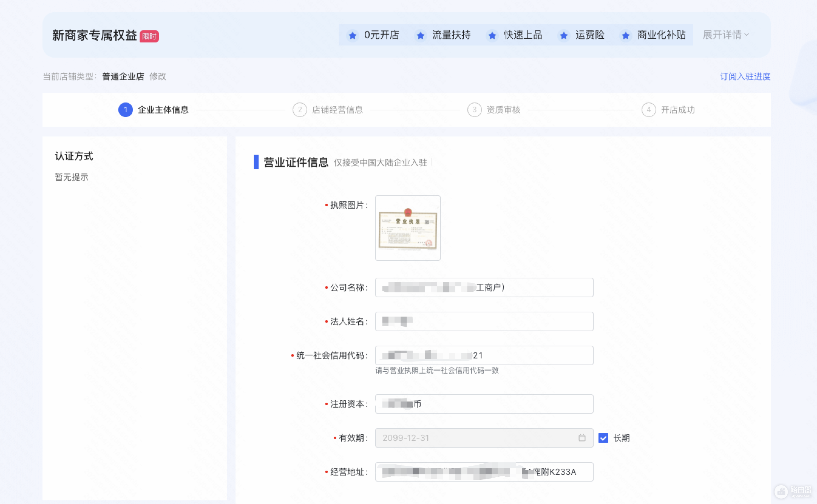Click 修改 to change store type
817x504 pixels.
158,76
